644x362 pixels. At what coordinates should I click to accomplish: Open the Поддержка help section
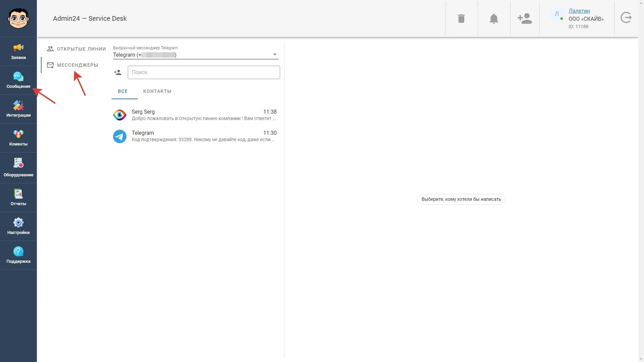click(18, 255)
